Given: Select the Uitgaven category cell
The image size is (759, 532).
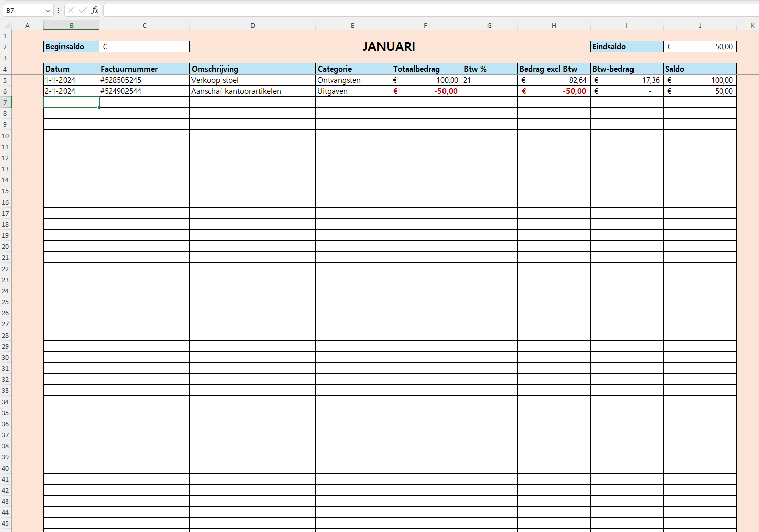Looking at the screenshot, I should (x=352, y=91).
